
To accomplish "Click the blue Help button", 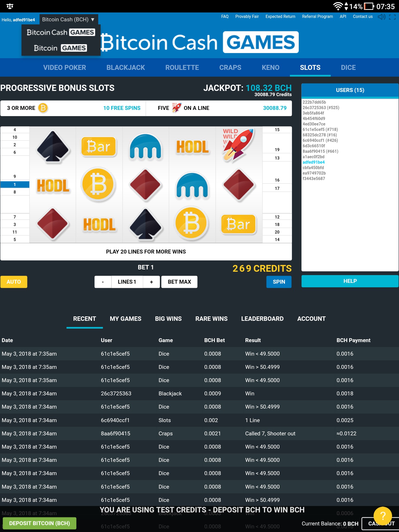I will click(x=350, y=281).
